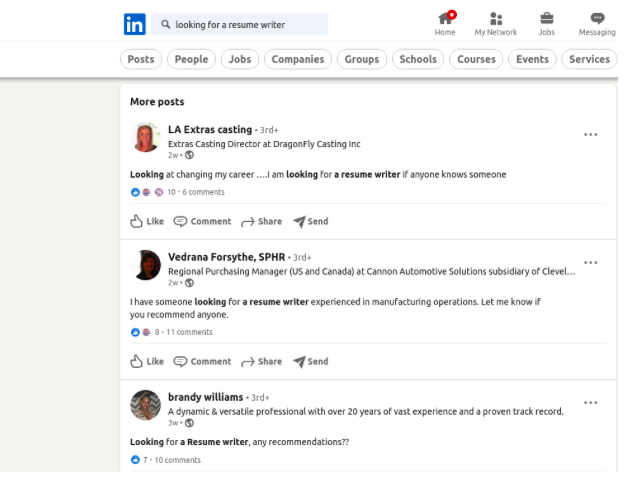Open LA Extras casting profile name
The image size is (627, 477).
click(210, 130)
